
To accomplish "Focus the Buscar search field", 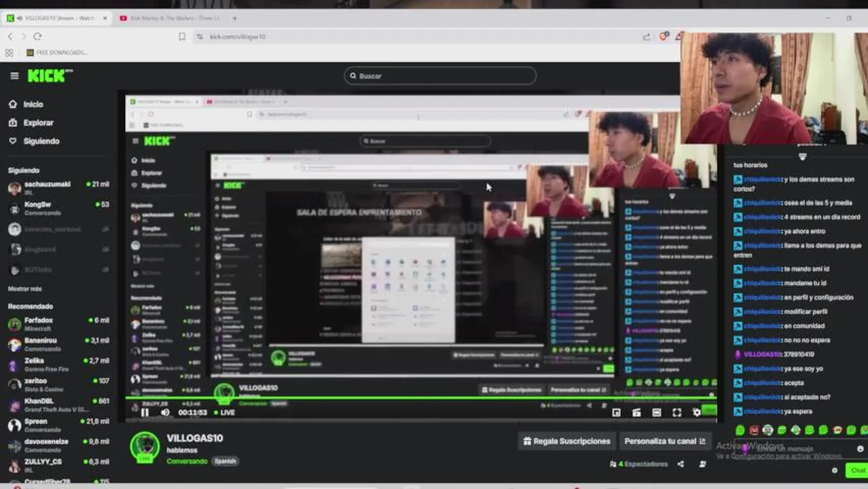I will 440,75.
